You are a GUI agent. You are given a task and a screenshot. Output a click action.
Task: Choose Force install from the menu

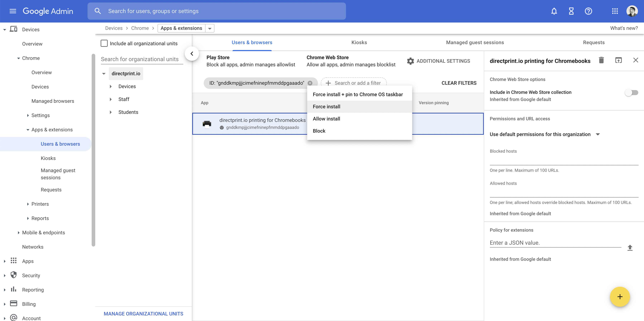(x=359, y=107)
